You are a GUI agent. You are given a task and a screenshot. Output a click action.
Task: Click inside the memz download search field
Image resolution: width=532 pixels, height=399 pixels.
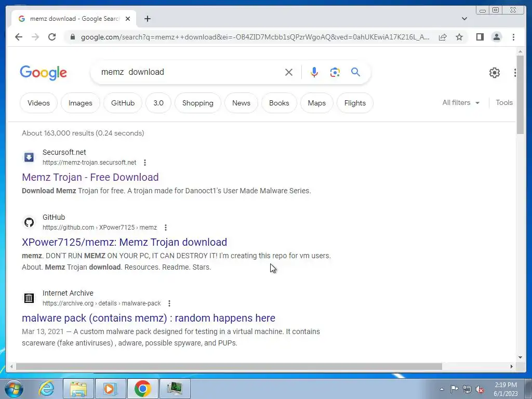[190, 72]
